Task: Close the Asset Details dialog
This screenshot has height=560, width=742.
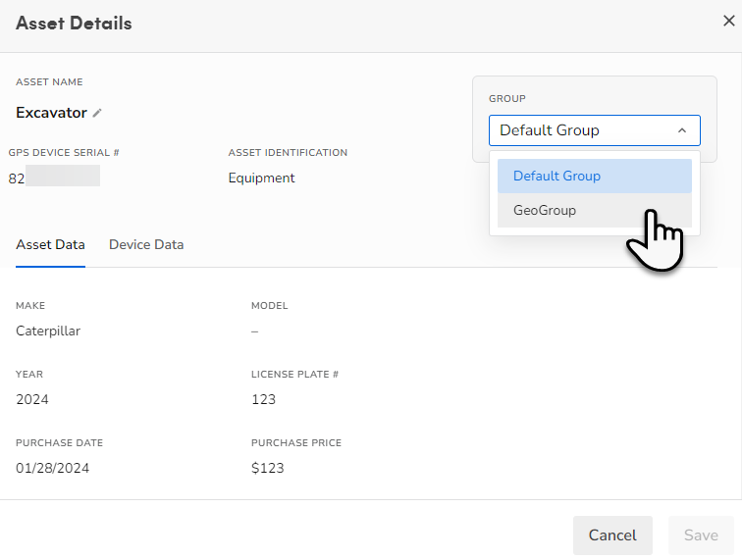Action: point(728,21)
